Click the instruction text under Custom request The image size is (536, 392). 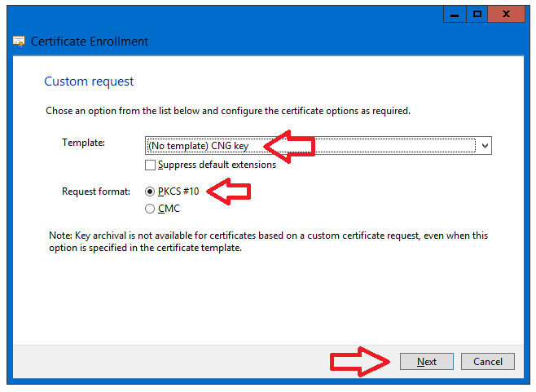coord(228,111)
